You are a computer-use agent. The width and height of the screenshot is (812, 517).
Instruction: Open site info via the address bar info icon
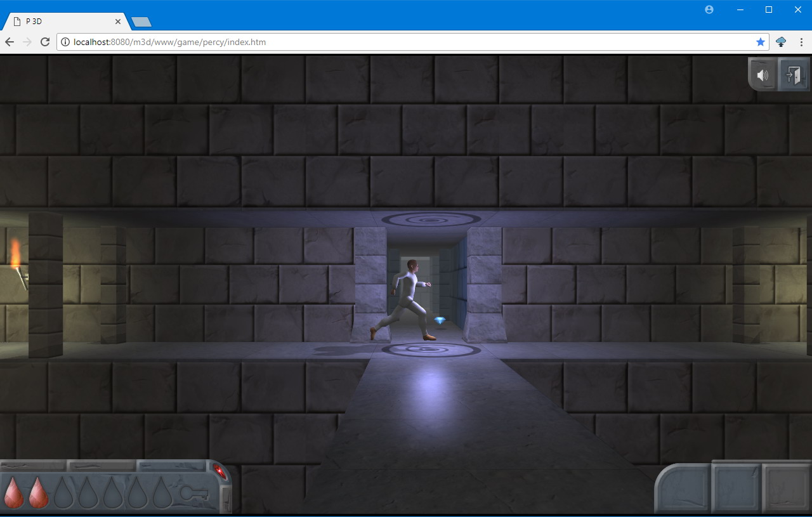[65, 42]
